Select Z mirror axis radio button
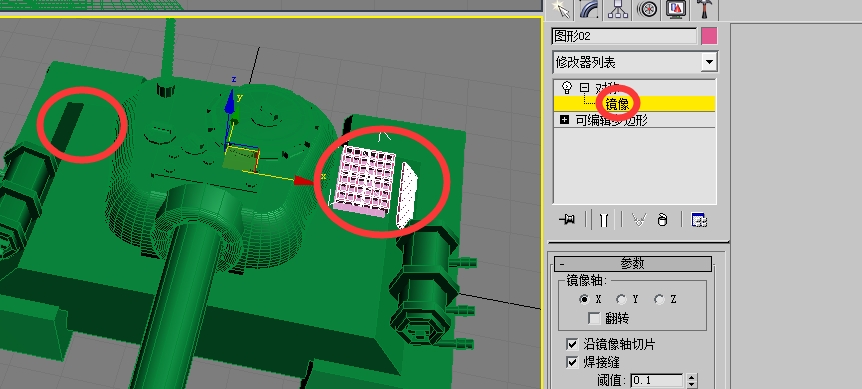862x389 pixels. point(660,299)
